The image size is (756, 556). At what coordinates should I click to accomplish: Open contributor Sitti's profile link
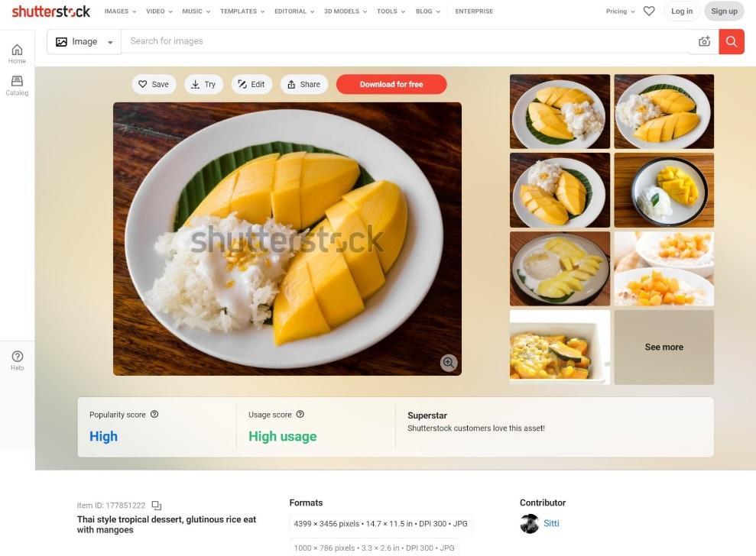pos(551,523)
